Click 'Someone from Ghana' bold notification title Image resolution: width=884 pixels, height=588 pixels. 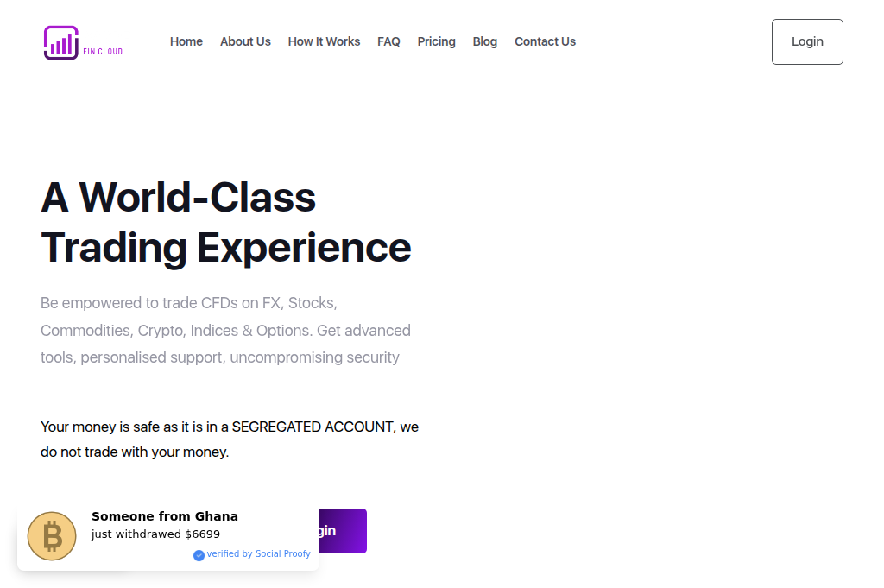coord(164,515)
